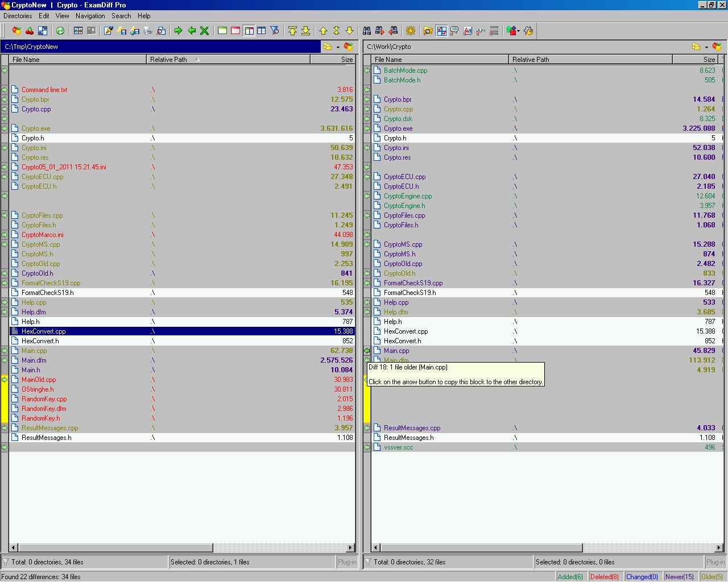Open the Edit menu
The width and height of the screenshot is (728, 582).
(44, 16)
